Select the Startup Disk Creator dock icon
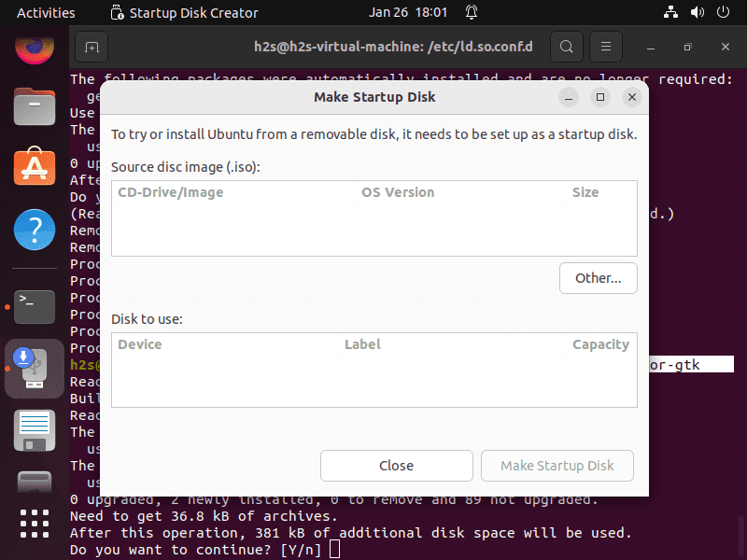The width and height of the screenshot is (747, 560). (35, 369)
